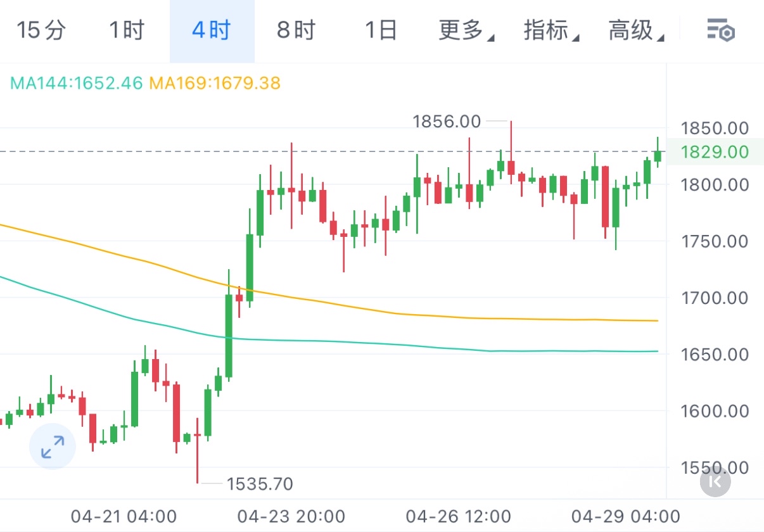Click the current price 1829.00 tag
This screenshot has width=764, height=532.
(715, 152)
